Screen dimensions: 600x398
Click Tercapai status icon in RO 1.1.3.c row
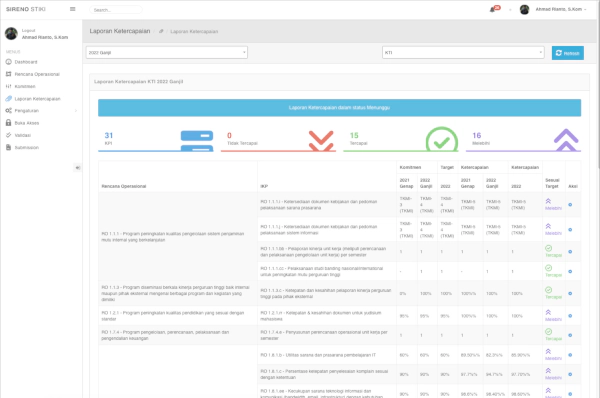(548, 290)
